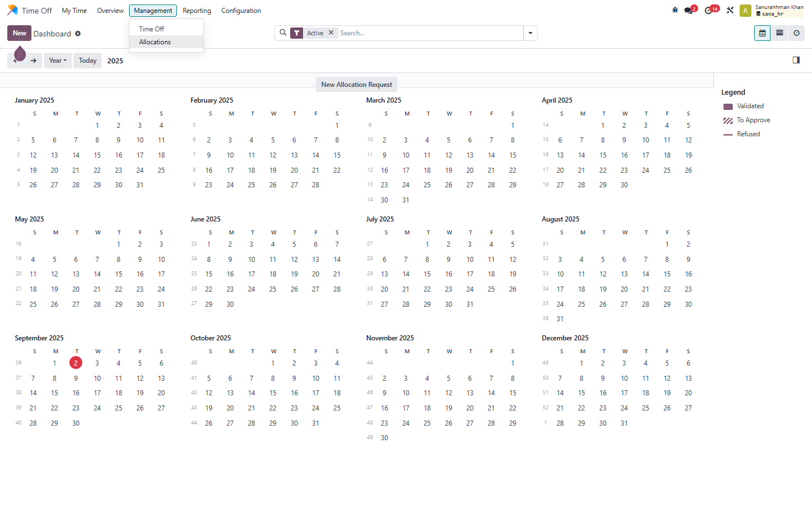Viewport: 812px width, 517px height.
Task: Open the Studio wrench tools icon
Action: coord(730,10)
